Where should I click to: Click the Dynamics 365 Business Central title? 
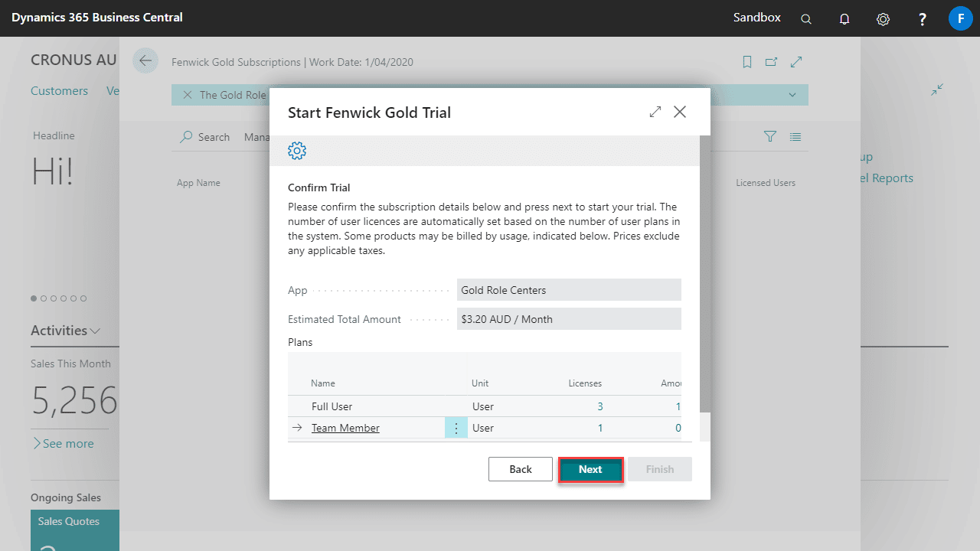pos(97,18)
